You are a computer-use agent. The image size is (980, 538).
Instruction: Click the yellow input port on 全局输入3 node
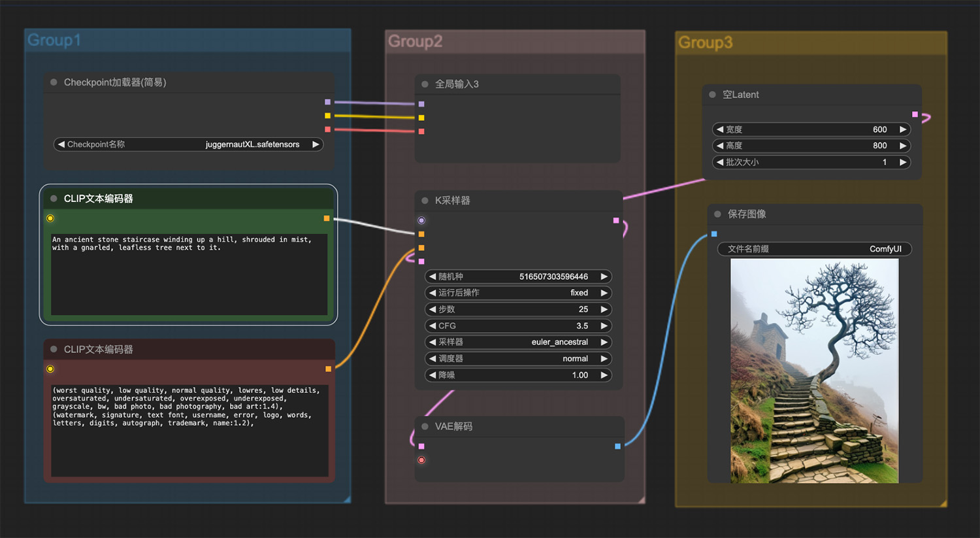point(421,118)
